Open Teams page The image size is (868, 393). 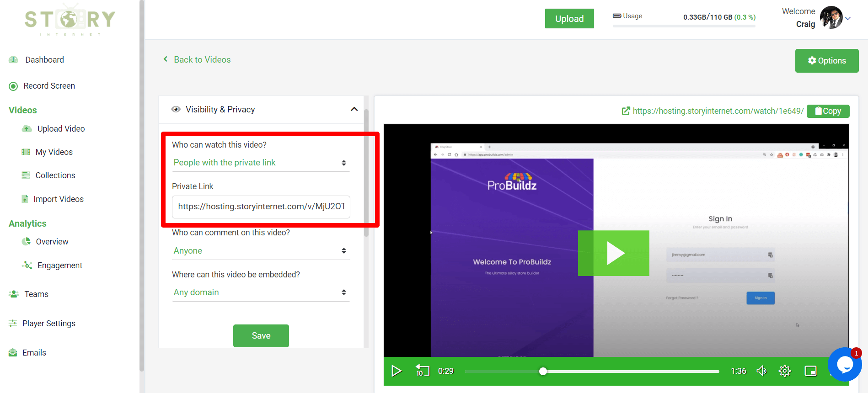click(x=36, y=294)
